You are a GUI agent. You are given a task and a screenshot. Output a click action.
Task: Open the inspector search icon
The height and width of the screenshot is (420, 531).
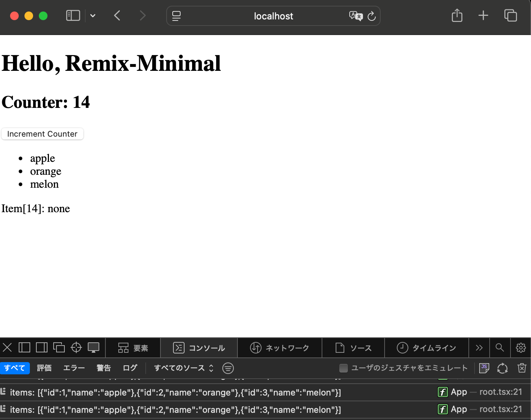coord(499,347)
